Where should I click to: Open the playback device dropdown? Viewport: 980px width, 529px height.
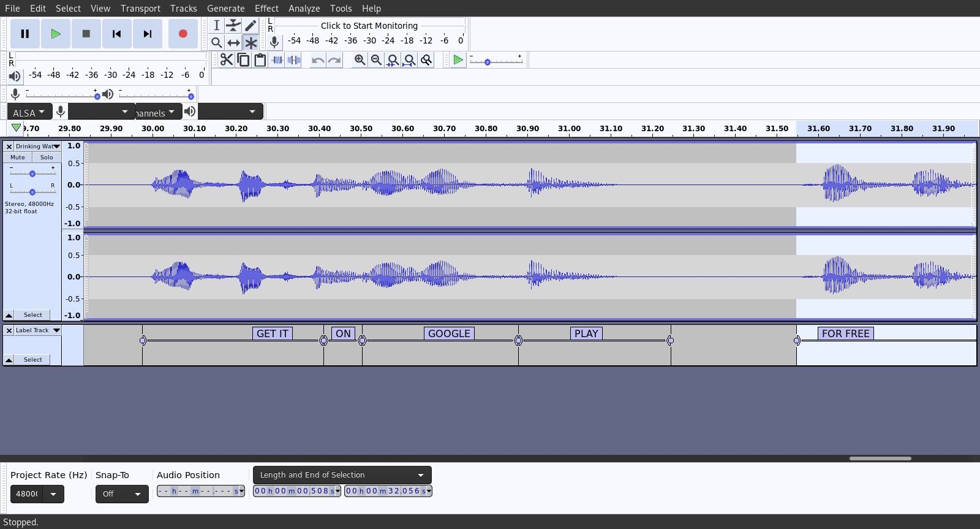230,112
